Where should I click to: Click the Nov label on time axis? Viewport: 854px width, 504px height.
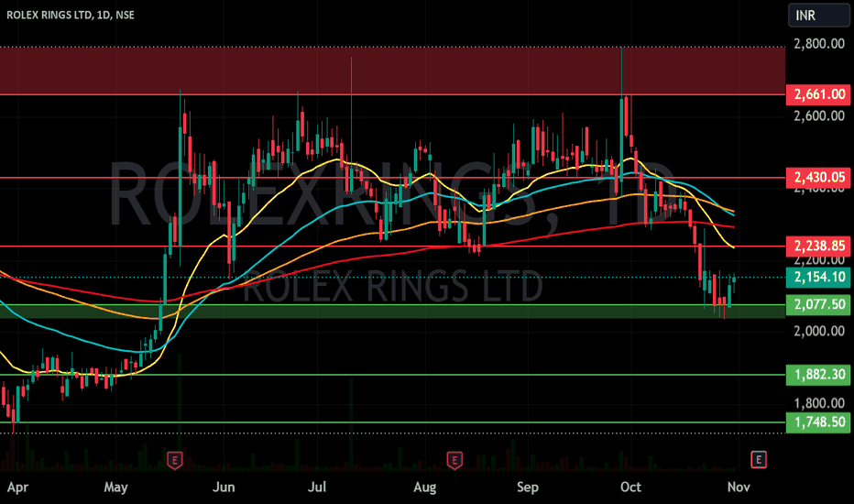[739, 488]
